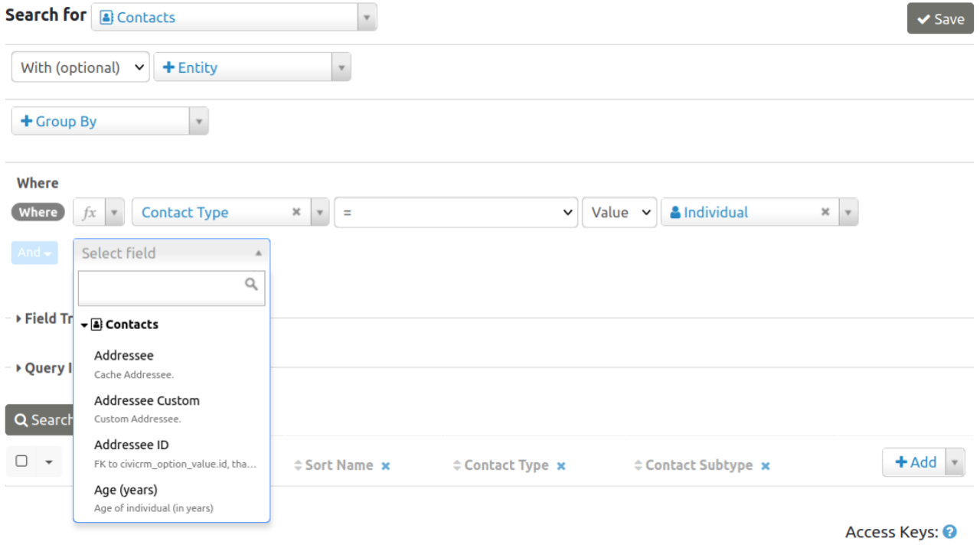The image size is (980, 548).
Task: Type in the field search box
Action: pos(161,288)
